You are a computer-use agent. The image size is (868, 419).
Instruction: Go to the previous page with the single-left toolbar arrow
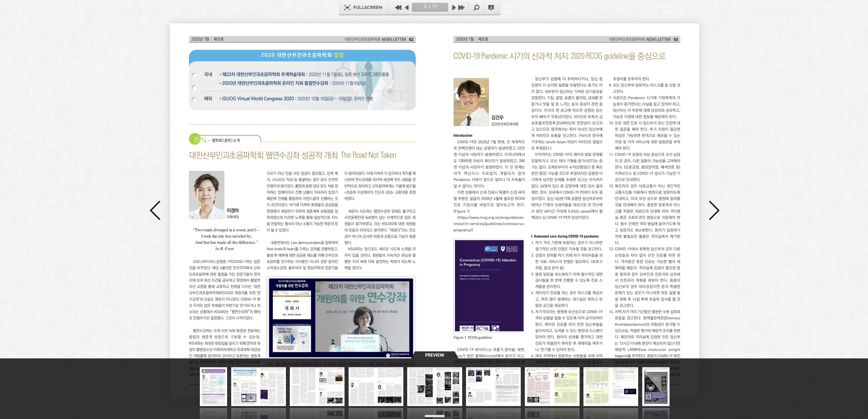coord(407,7)
